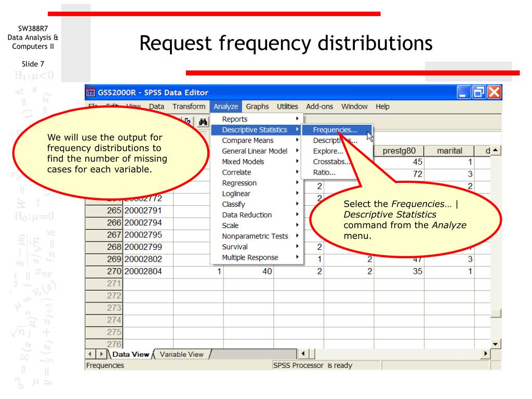Click prestg80 cell with value 72
The width and height of the screenshot is (532, 399).
[x=399, y=174]
